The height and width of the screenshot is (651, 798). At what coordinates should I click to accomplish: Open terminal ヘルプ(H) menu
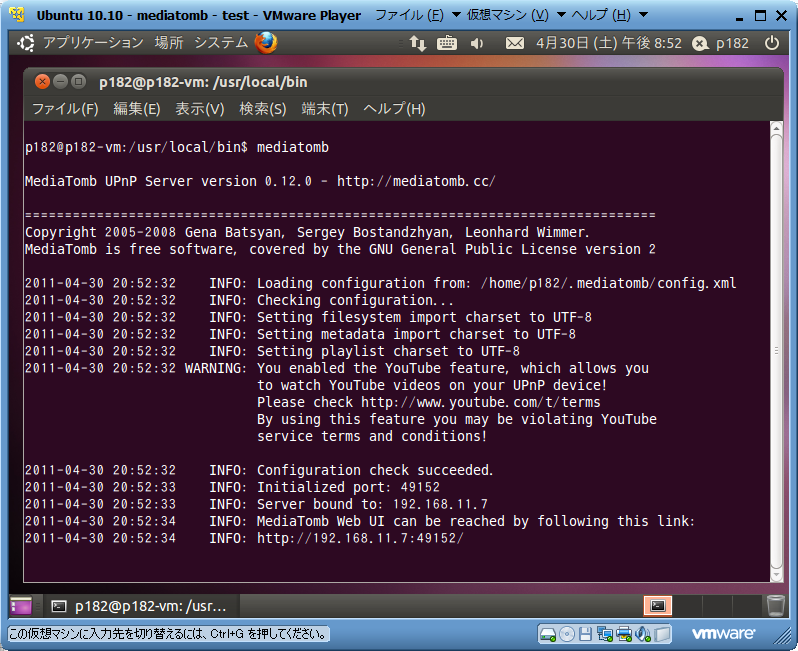coord(394,109)
